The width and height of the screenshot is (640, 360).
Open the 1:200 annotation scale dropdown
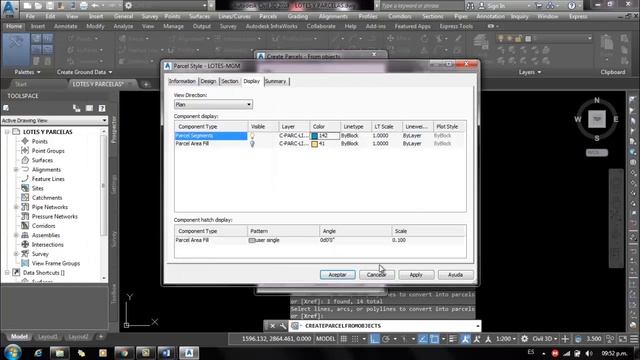(x=506, y=339)
